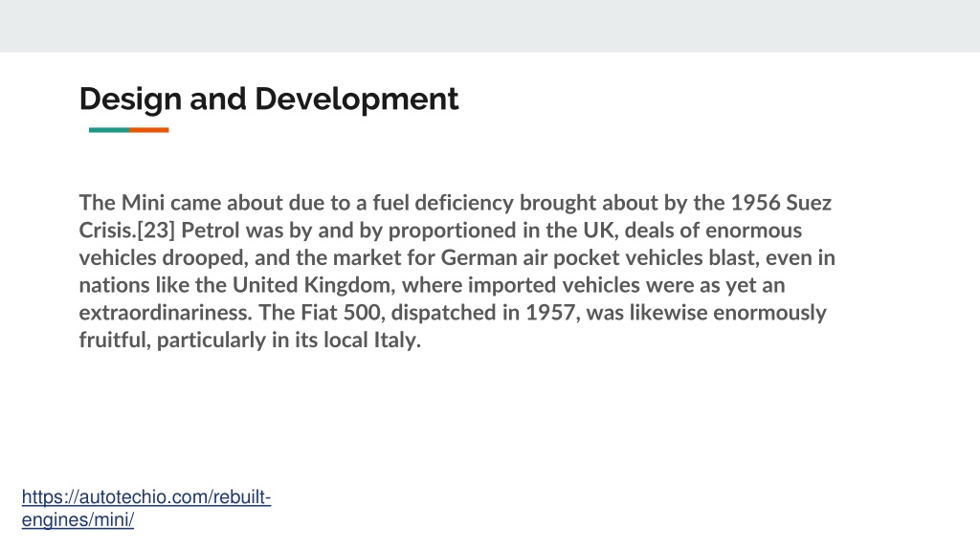The height and width of the screenshot is (551, 980).
Task: Click the word fruitful on the last line
Action: [x=115, y=341]
